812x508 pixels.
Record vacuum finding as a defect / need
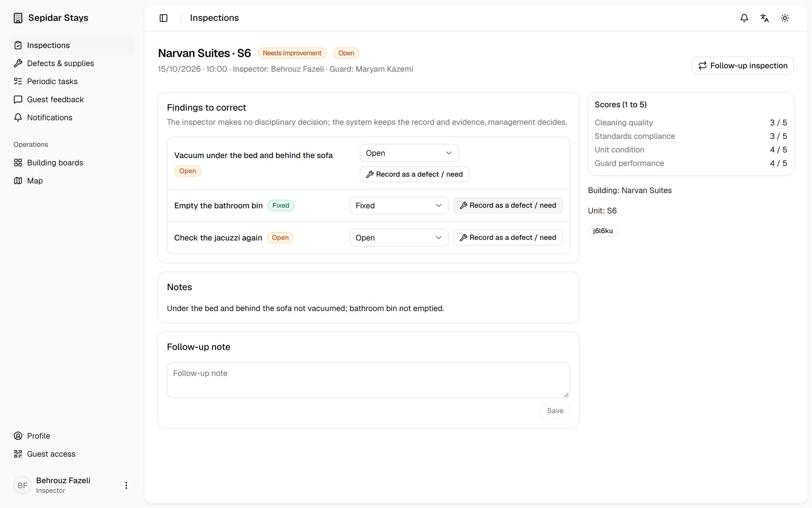pyautogui.click(x=414, y=174)
